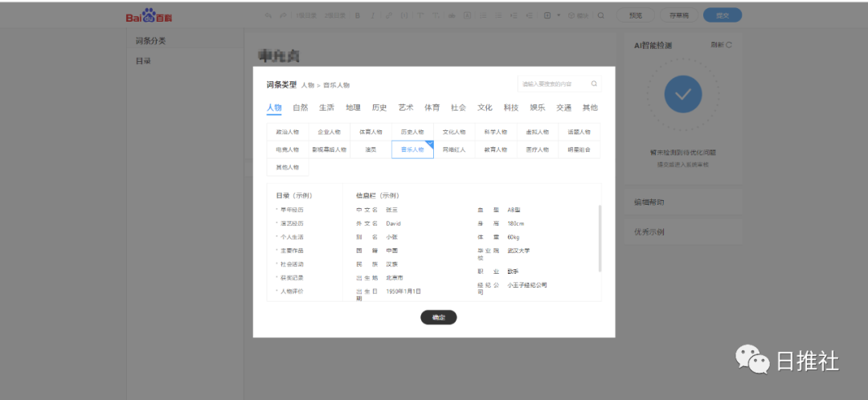Click the italic icon in editor toolbar
This screenshot has width=868, height=400.
click(x=373, y=15)
